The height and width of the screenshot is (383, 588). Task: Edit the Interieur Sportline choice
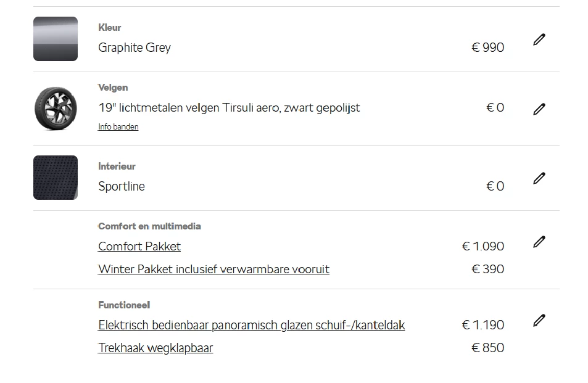tap(539, 178)
